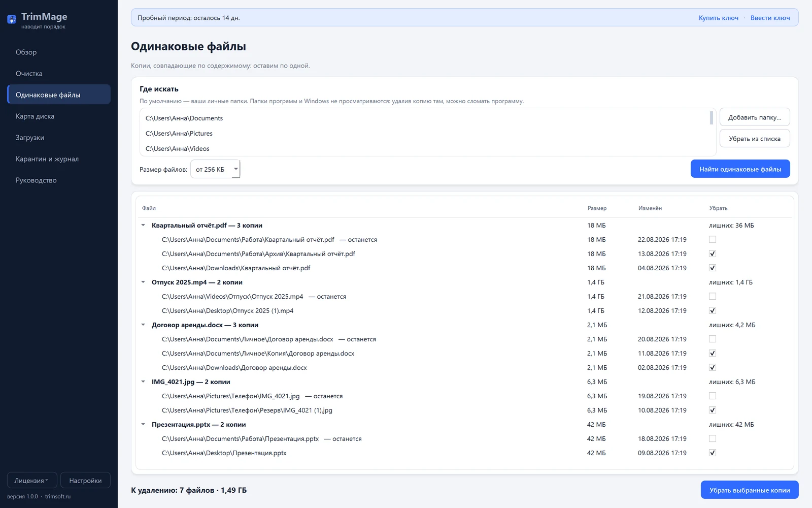Click the Ввести ключ link
Viewport: 812px width, 508px height.
(770, 18)
